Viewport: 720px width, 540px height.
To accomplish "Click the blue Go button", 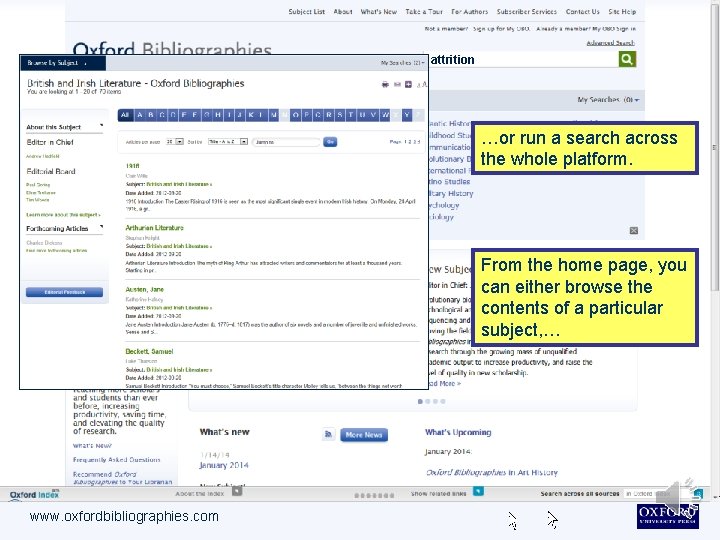I will coord(330,142).
